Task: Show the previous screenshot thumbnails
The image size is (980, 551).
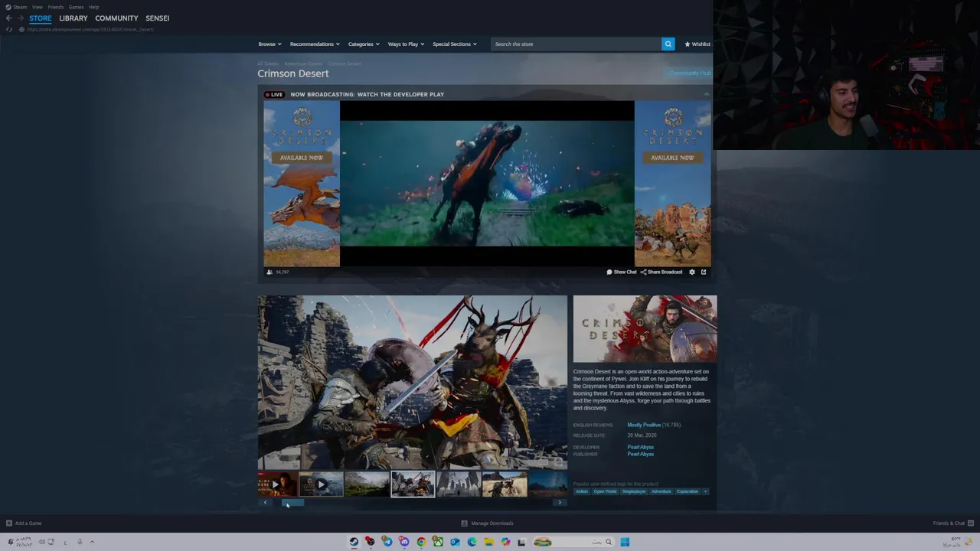Action: click(x=265, y=502)
